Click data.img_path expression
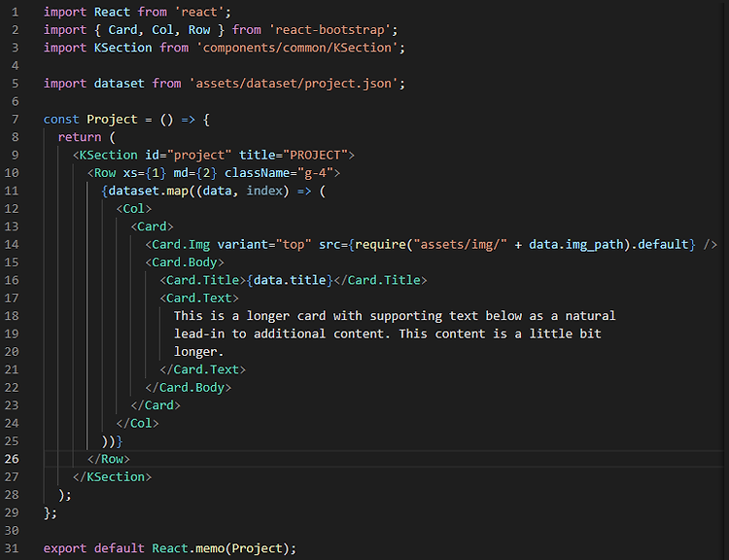 point(575,245)
